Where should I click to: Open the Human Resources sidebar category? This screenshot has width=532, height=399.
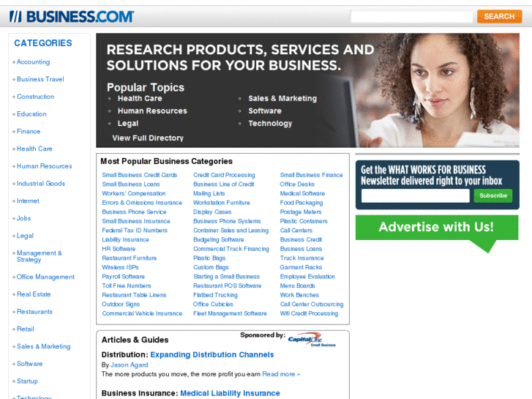[x=45, y=166]
